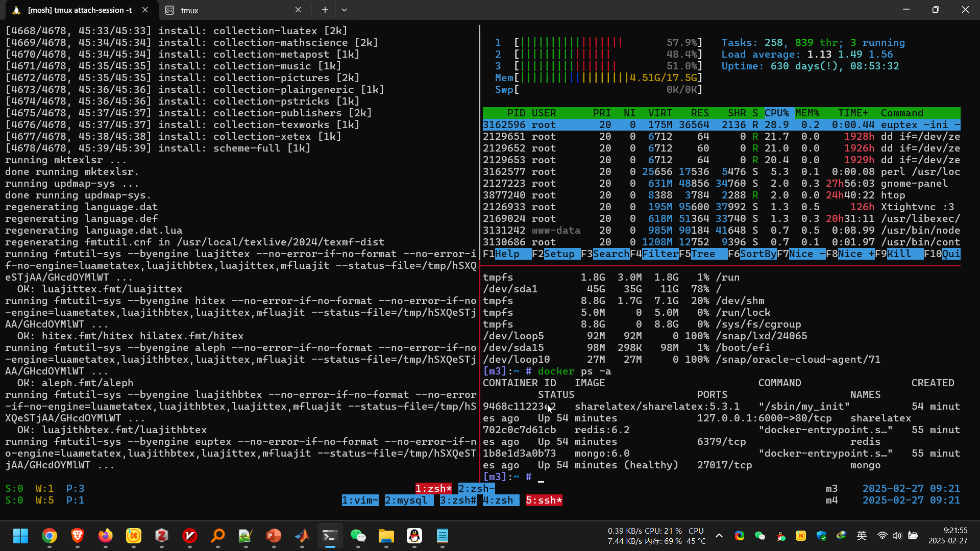Close the mosh tmux attach-session tab
Image resolution: width=980 pixels, height=551 pixels.
(x=145, y=10)
